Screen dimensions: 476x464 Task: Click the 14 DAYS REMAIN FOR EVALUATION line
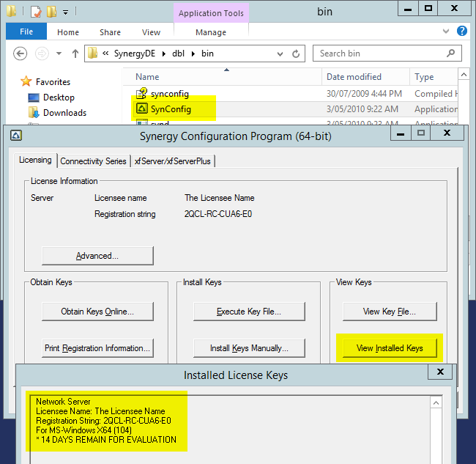(106, 440)
